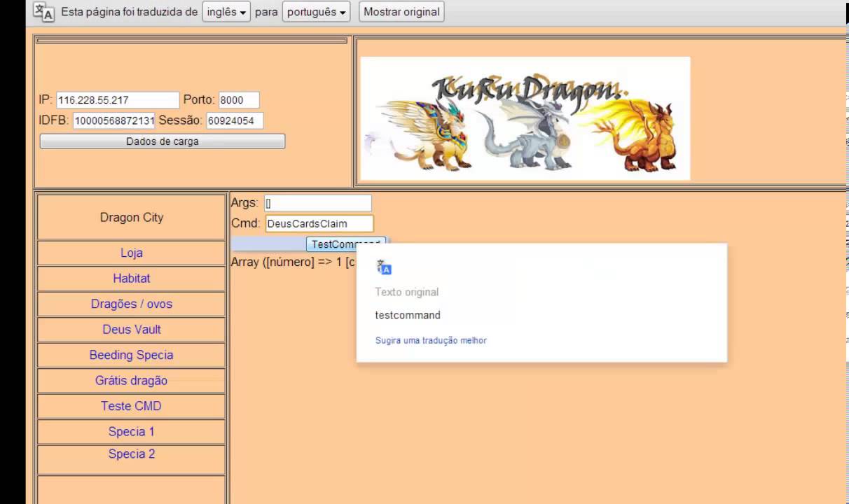
Task: Click the KuKu Dragon banner image
Action: coord(525,118)
